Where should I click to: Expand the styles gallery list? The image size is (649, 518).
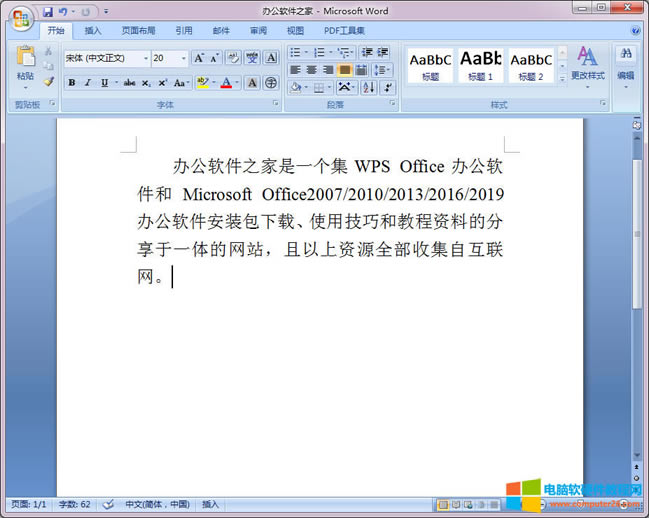click(562, 78)
